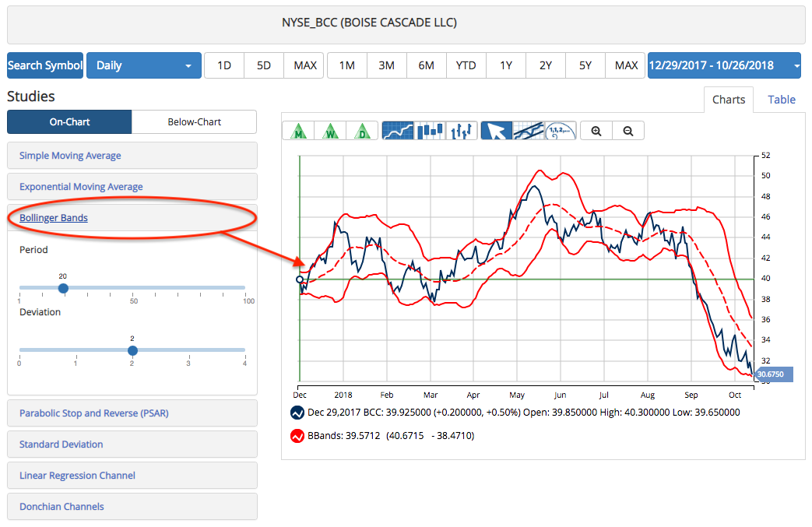
Task: Select the 6M time range
Action: [427, 65]
